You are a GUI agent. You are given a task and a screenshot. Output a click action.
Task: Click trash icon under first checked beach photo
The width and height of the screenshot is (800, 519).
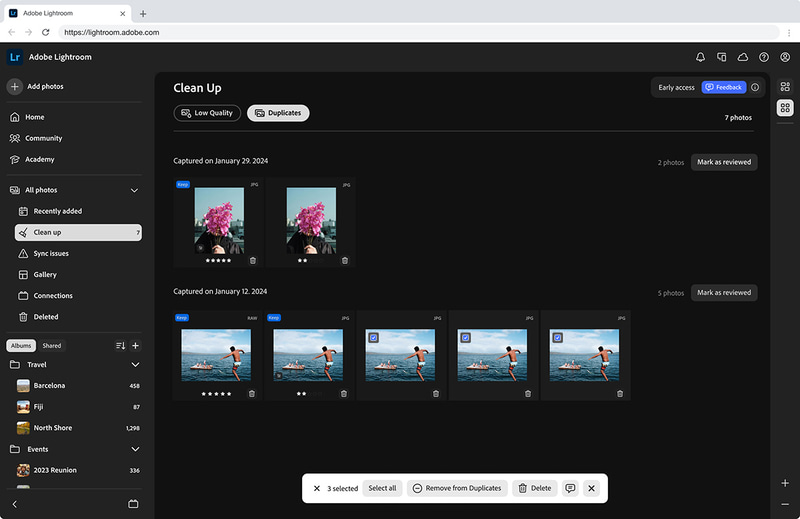pyautogui.click(x=436, y=394)
